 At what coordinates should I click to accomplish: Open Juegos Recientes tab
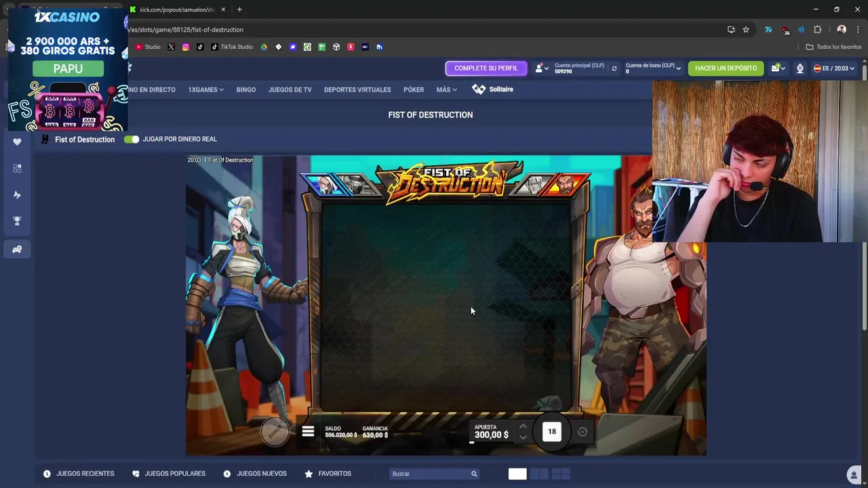(x=79, y=474)
